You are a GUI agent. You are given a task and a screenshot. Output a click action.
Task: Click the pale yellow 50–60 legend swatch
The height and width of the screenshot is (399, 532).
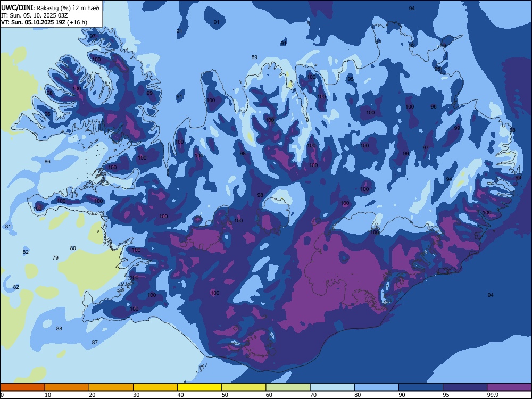coord(244,387)
